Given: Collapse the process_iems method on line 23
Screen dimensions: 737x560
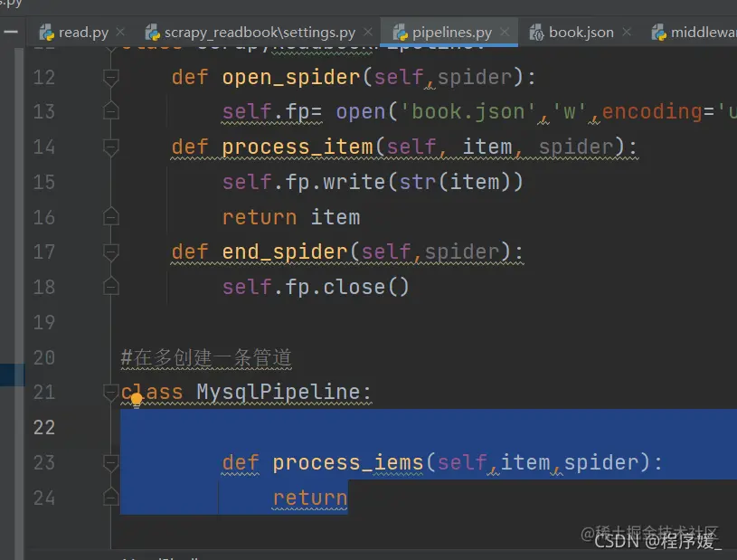Looking at the screenshot, I should (x=111, y=463).
